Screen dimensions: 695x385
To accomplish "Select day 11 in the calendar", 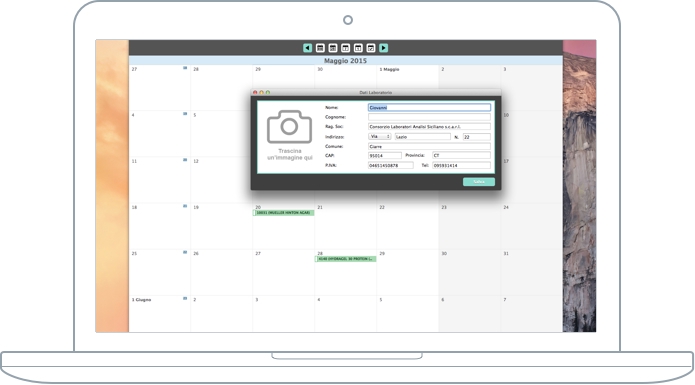I will tap(160, 180).
